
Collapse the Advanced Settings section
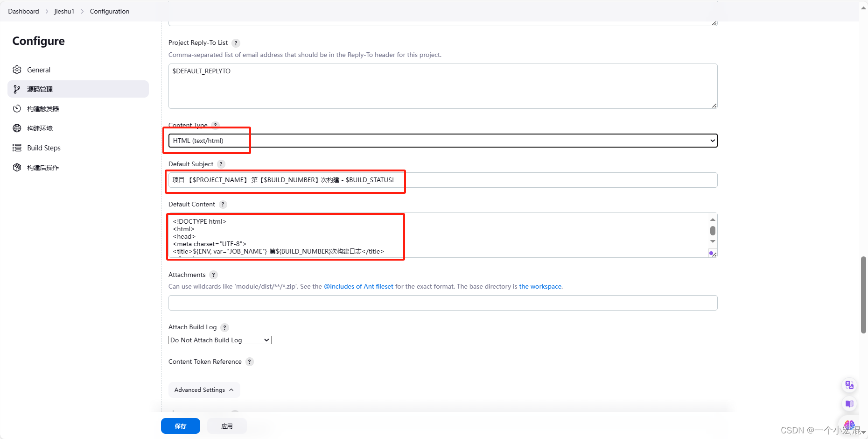(204, 389)
